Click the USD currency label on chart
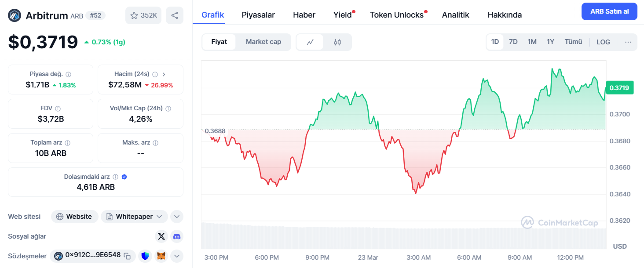 (x=620, y=246)
